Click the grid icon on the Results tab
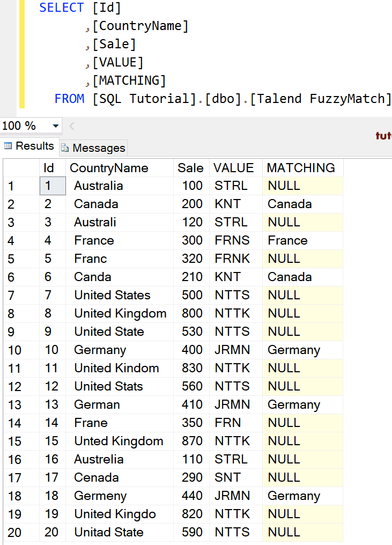Screen dimensions: 392x545 coord(9,146)
